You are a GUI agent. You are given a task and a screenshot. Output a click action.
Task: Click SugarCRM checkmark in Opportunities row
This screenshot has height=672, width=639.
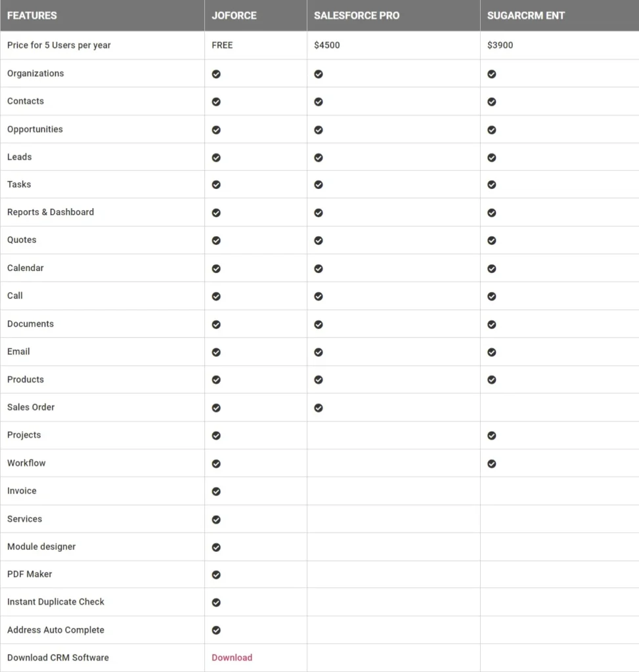[492, 130]
